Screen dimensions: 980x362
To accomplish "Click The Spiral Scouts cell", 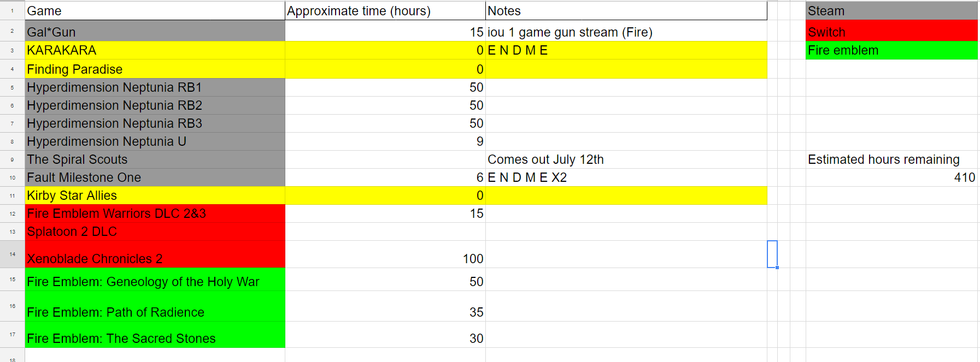I will (x=155, y=159).
